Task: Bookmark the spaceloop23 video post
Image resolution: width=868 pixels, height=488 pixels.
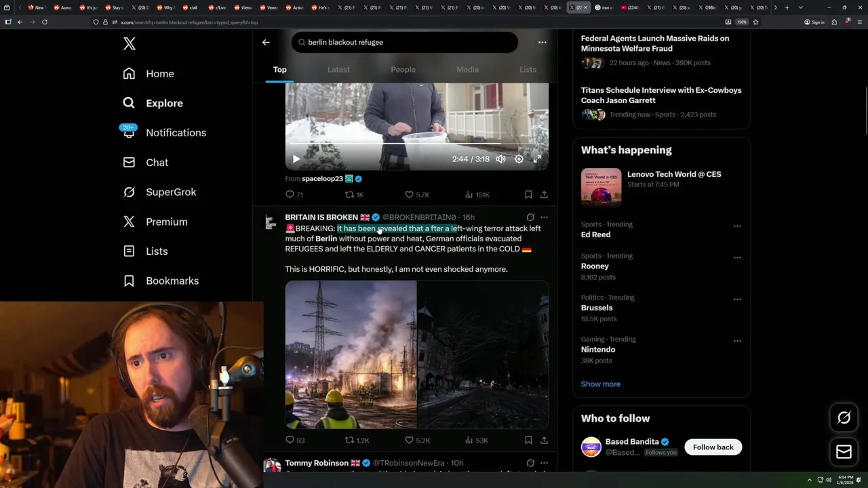Action: pos(528,195)
